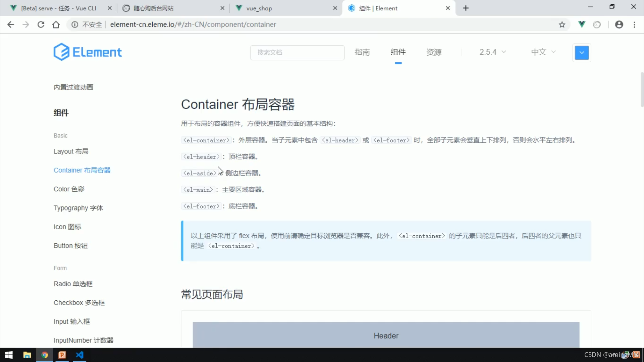Screen dimensions: 644x362
Task: Focus the 搜索文档 search field
Action: coord(297,53)
